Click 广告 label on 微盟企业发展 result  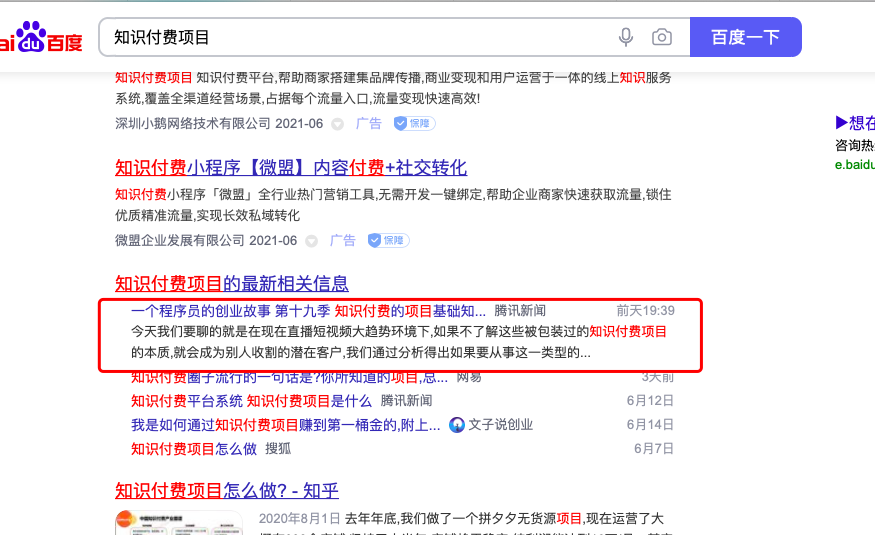click(343, 240)
